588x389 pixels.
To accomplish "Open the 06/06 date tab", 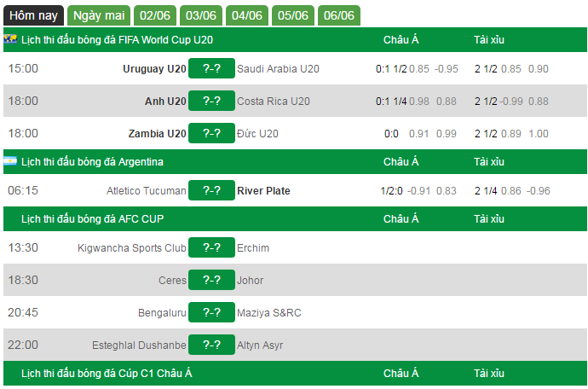I will (x=339, y=15).
